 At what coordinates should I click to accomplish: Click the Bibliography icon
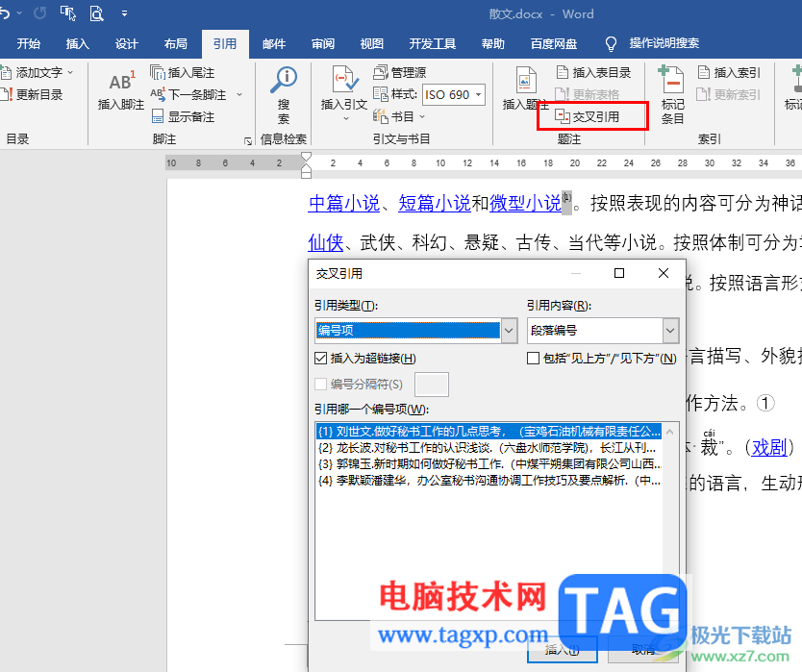tap(380, 116)
